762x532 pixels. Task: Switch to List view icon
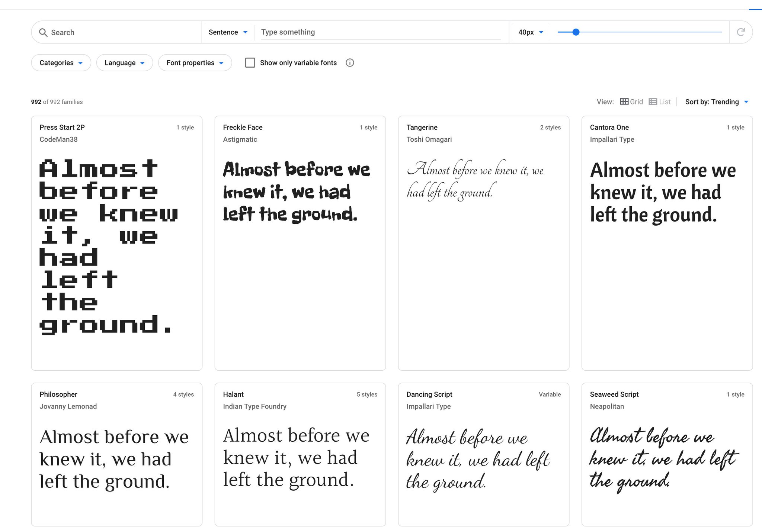653,102
